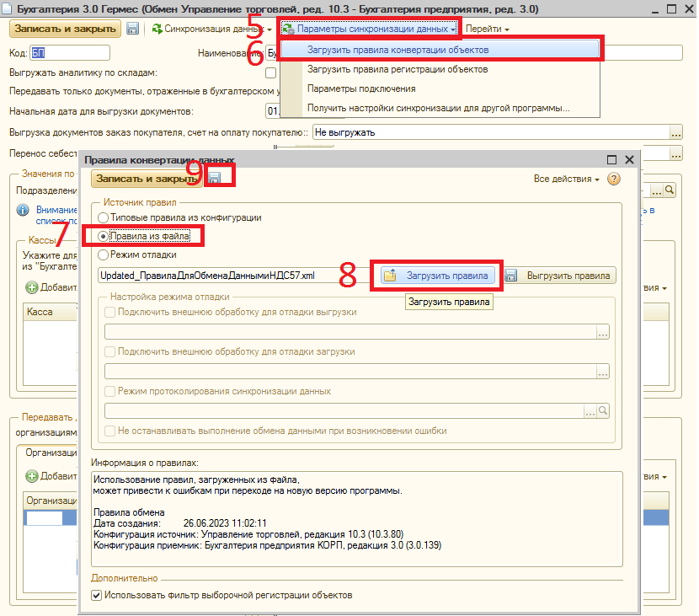Screen dimensions: 699x616
Task: Open the Параметры синхронизации данных dropdown
Action: (369, 29)
